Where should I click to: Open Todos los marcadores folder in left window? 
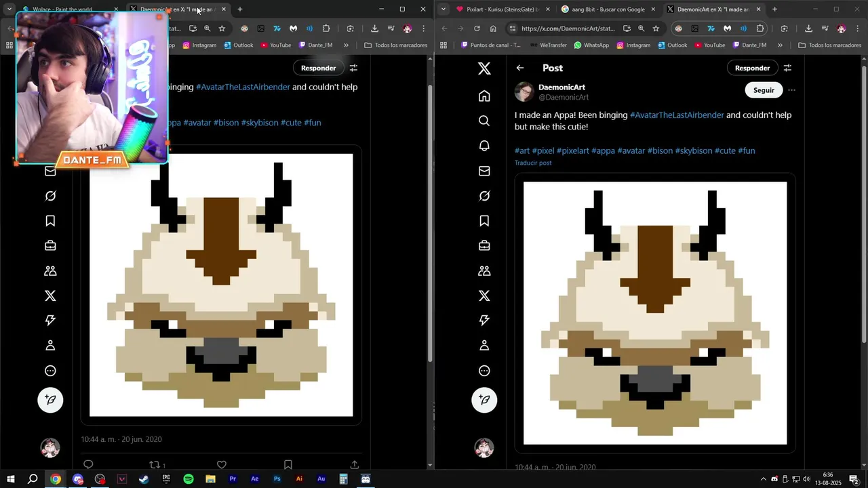click(x=395, y=45)
